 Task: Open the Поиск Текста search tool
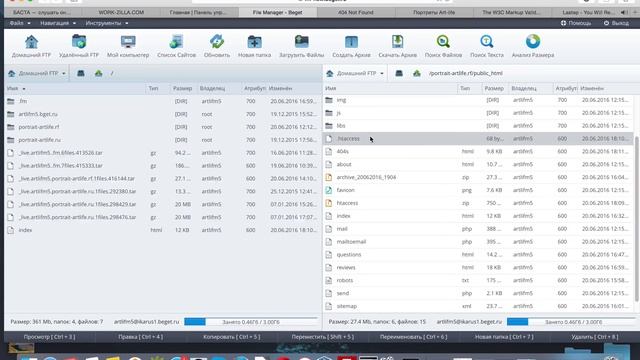click(487, 46)
